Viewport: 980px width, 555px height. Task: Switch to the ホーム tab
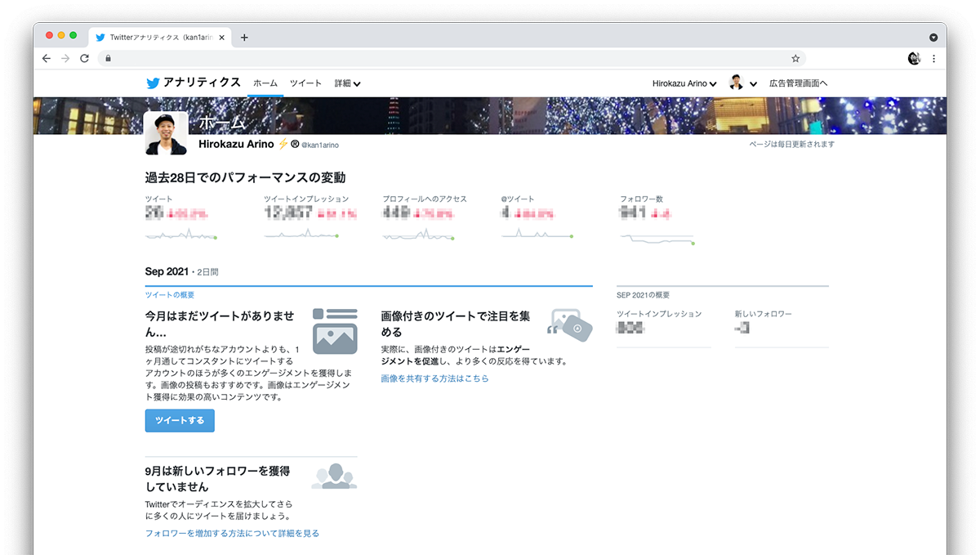click(x=265, y=83)
